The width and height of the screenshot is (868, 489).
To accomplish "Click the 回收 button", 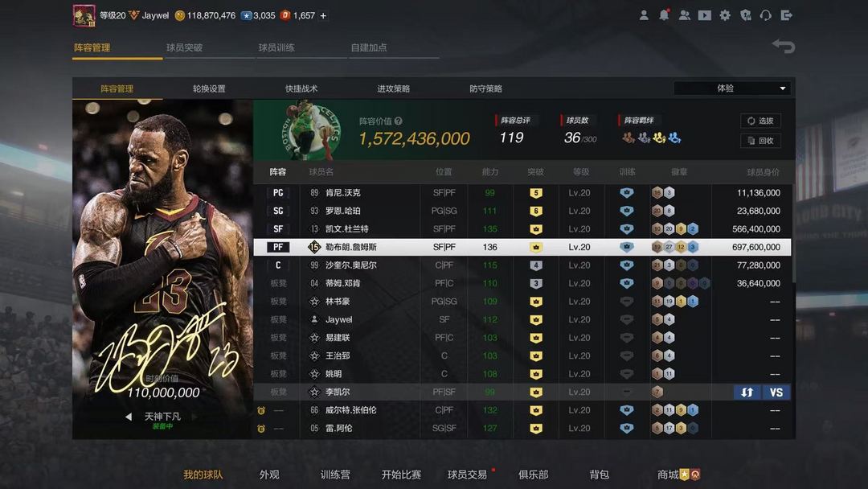I will pyautogui.click(x=760, y=141).
